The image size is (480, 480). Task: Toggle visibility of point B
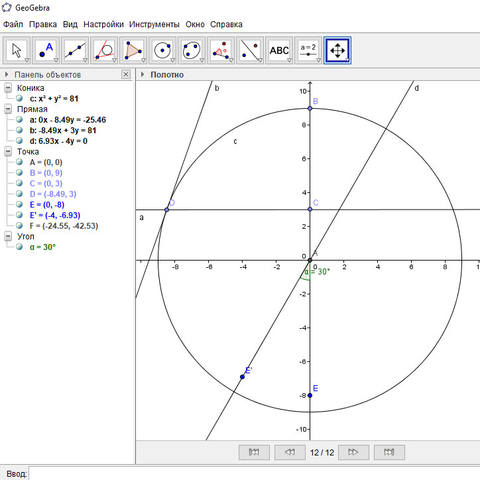[x=19, y=173]
